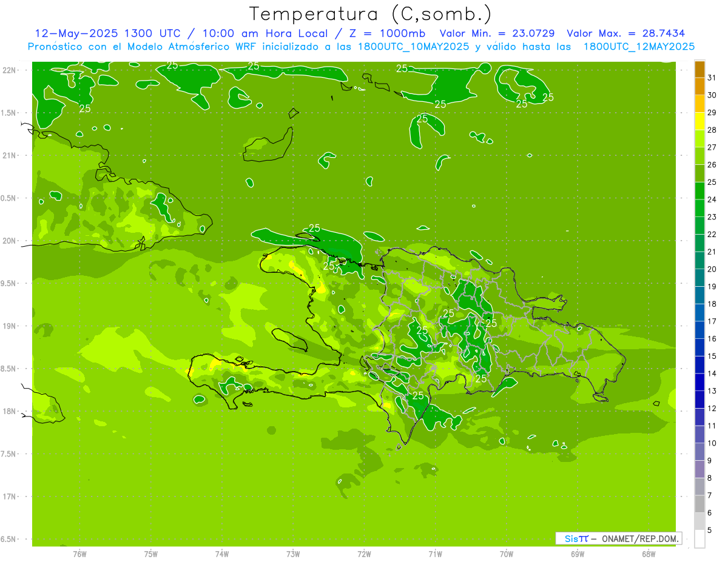Click the "72W" longitude label
The width and height of the screenshot is (728, 562).
point(364,554)
